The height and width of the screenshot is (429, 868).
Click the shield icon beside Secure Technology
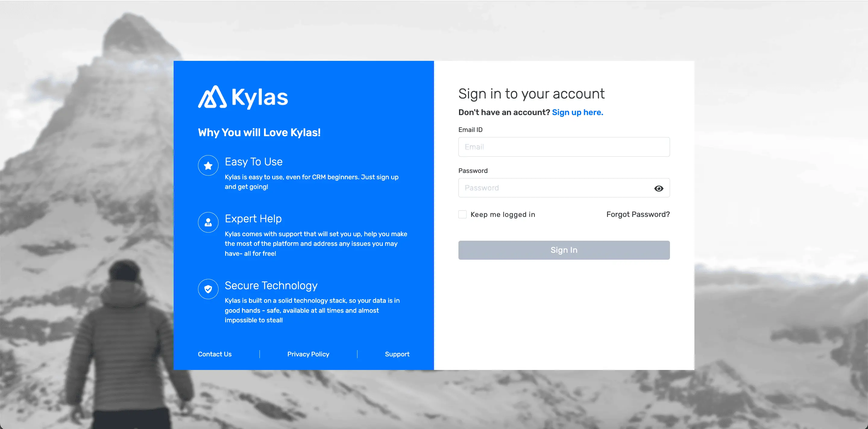(208, 289)
